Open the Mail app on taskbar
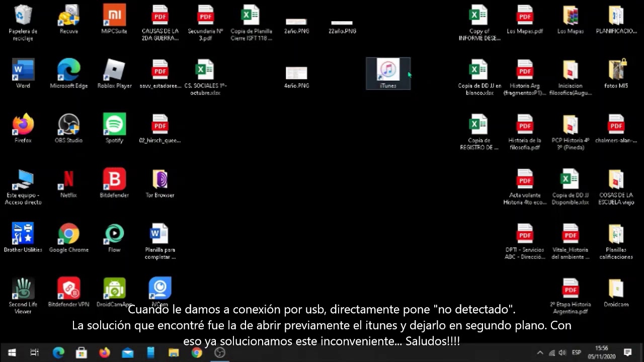Viewport: 644px width, 362px height. [127, 352]
